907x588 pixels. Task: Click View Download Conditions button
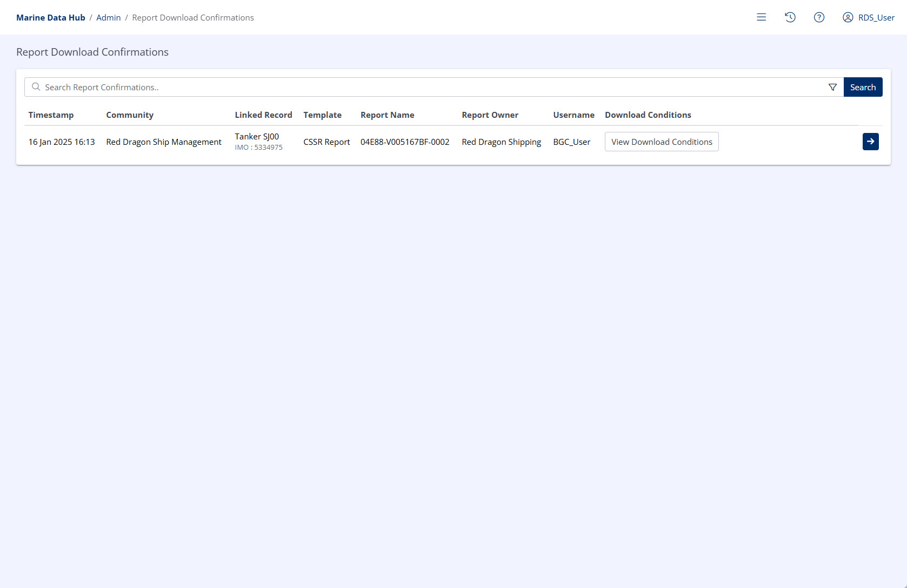(661, 142)
